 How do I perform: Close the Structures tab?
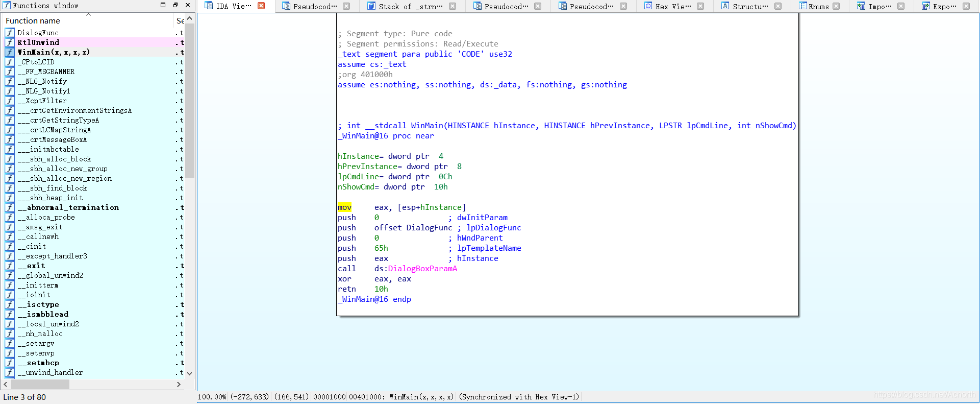click(x=778, y=6)
